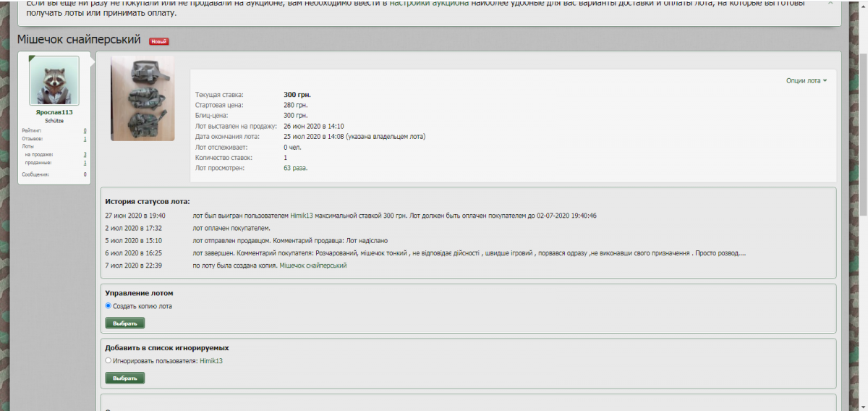Click the Стартовая цена value 280 грн.
This screenshot has height=411, width=868.
click(x=296, y=105)
